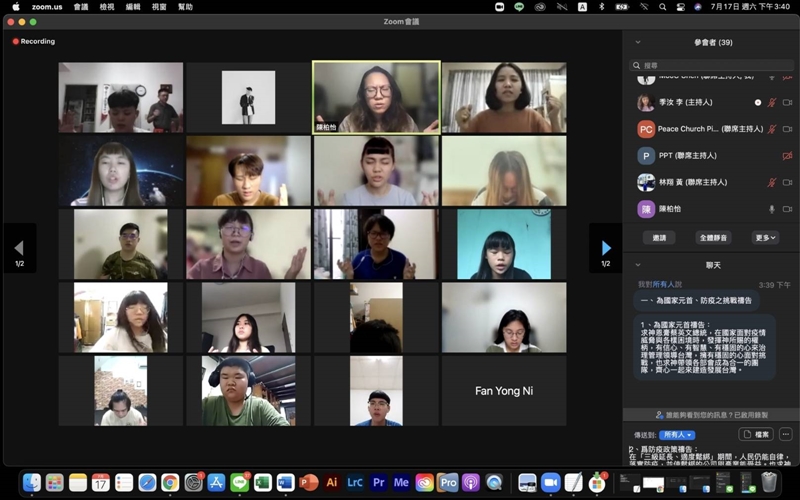Open chat more options ellipsis button
Image resolution: width=800 pixels, height=500 pixels.
pos(786,435)
